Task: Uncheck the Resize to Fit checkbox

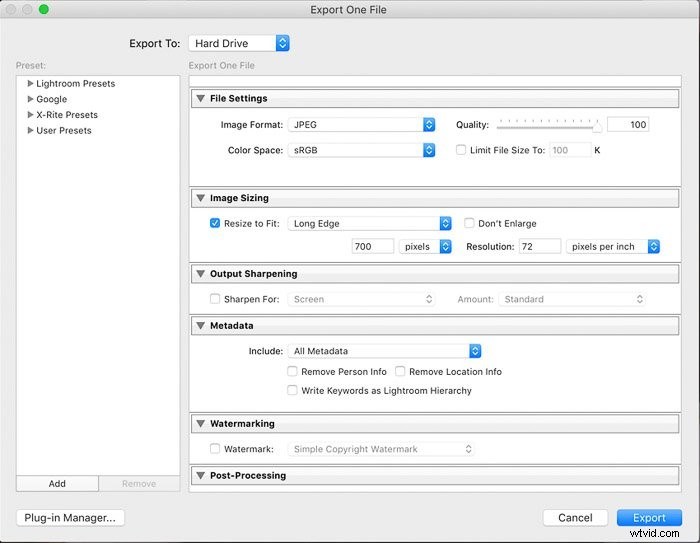Action: click(215, 223)
